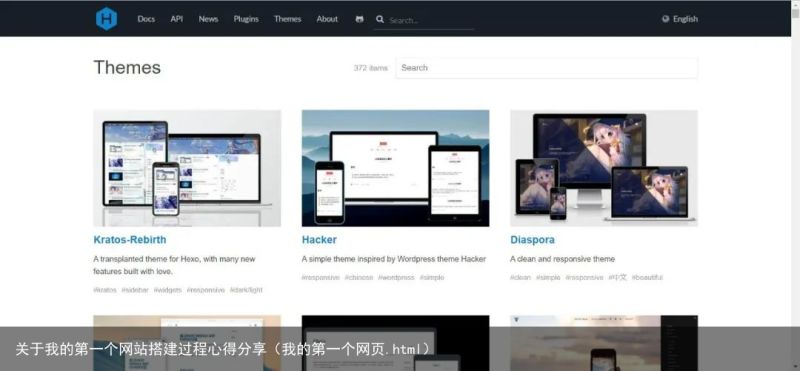Image resolution: width=800 pixels, height=371 pixels.
Task: Click the Hacker theme preview image
Action: [x=395, y=168]
